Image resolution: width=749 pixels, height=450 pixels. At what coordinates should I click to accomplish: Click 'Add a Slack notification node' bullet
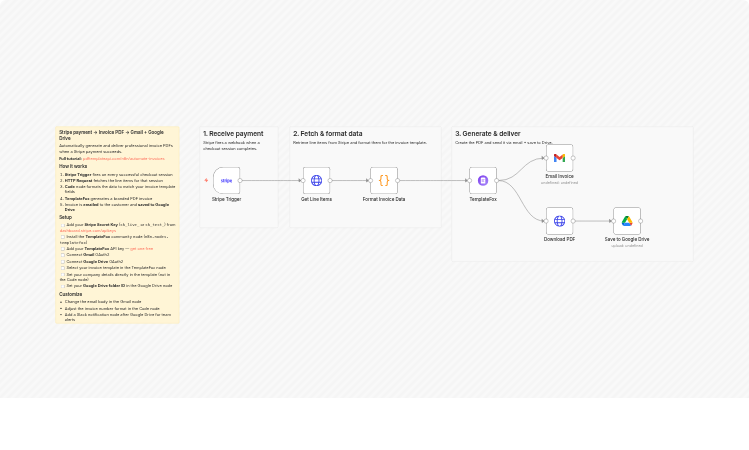pyautogui.click(x=118, y=317)
